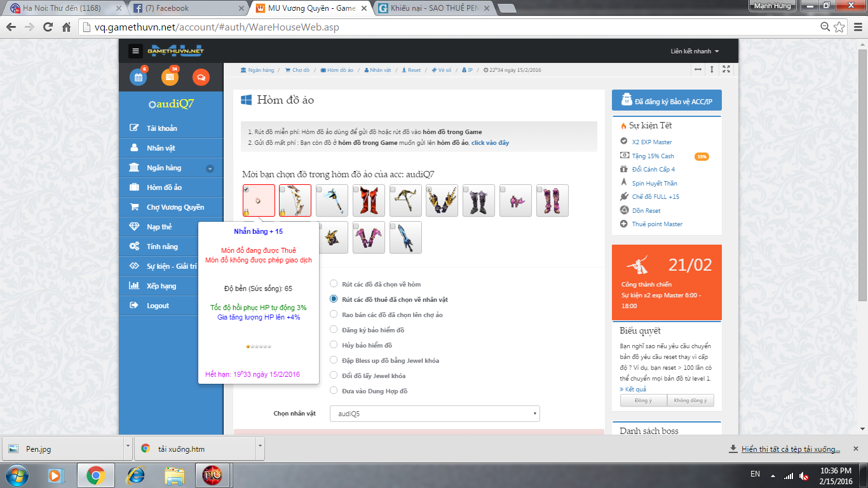The width and height of the screenshot is (868, 488).
Task: Select 'Đưa vào Dung Hợp đồ' option
Action: 334,391
